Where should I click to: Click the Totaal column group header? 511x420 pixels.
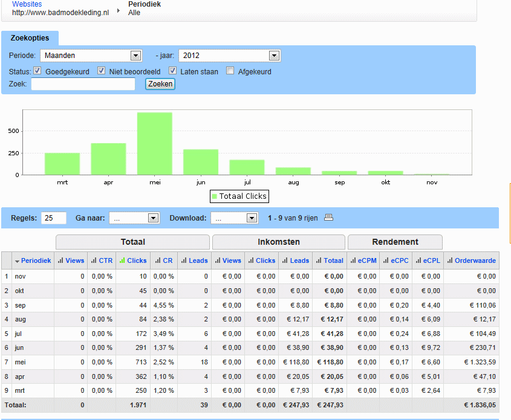[x=132, y=242]
